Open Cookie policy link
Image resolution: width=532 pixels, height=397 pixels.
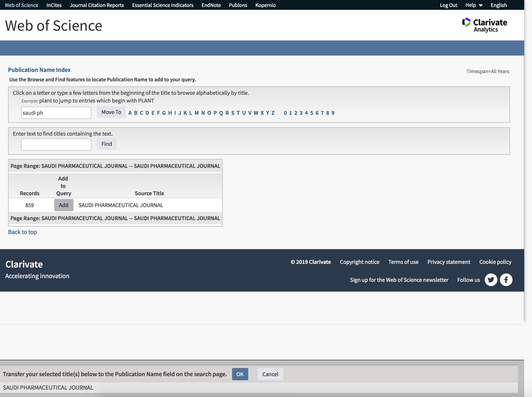pos(495,262)
